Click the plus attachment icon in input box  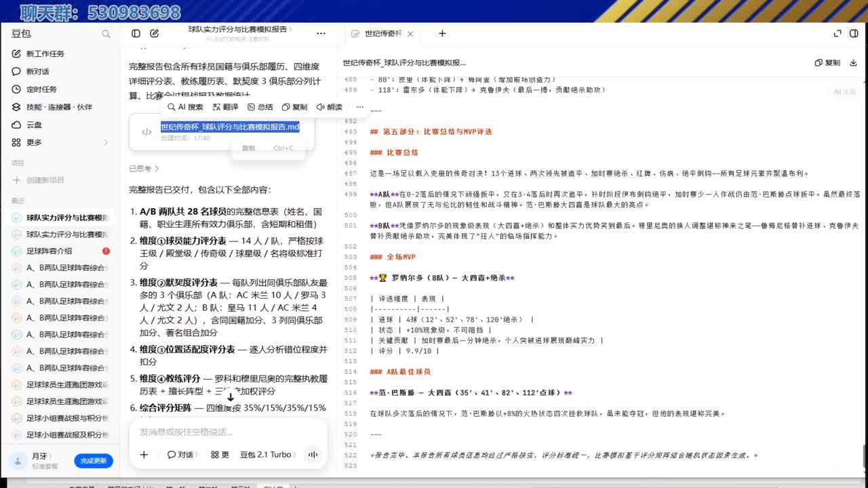pyautogui.click(x=144, y=455)
